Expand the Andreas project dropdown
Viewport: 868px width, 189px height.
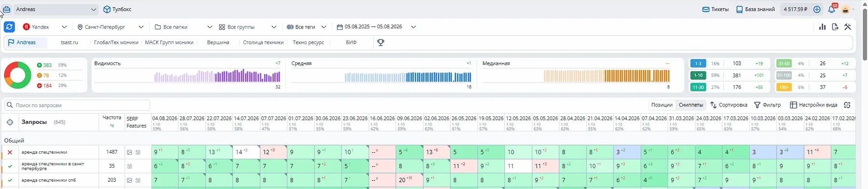coord(55,9)
